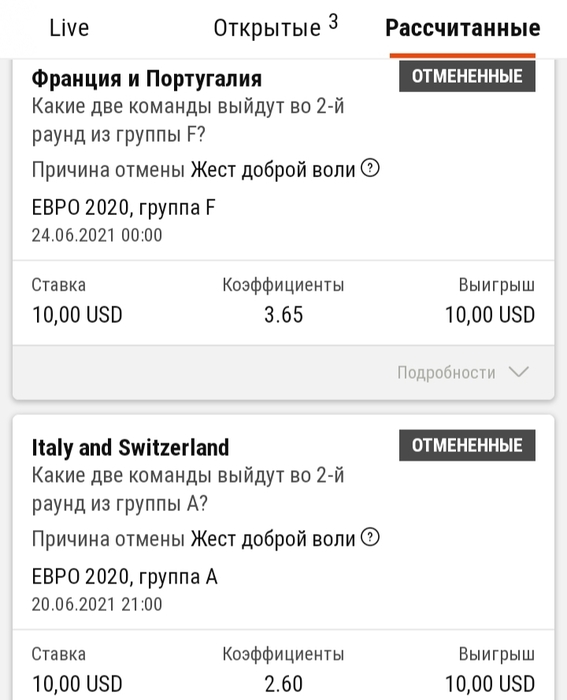Open the Франция и Португалия bet title
The image size is (567, 700).
point(146,79)
